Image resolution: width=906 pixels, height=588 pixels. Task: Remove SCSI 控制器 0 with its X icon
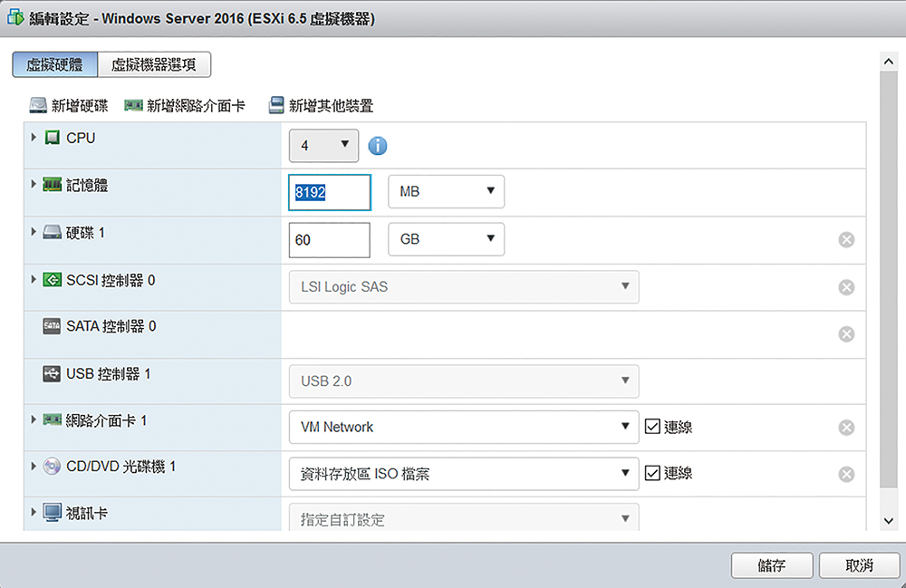846,287
